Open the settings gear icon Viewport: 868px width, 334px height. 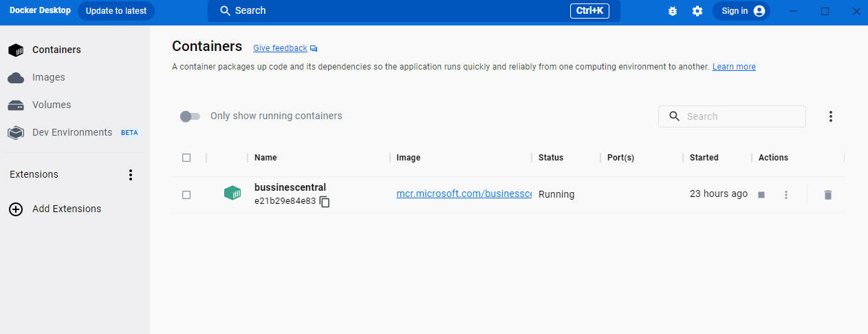697,11
